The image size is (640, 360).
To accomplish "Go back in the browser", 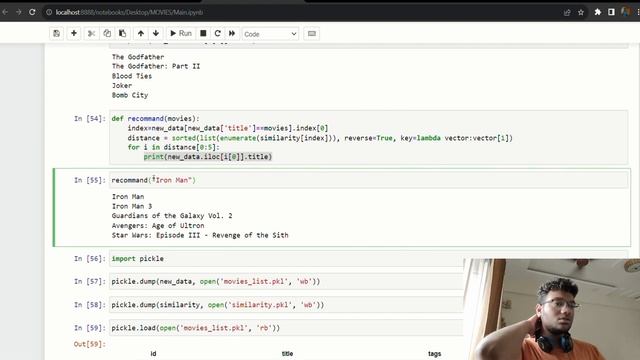I will 5,12.
